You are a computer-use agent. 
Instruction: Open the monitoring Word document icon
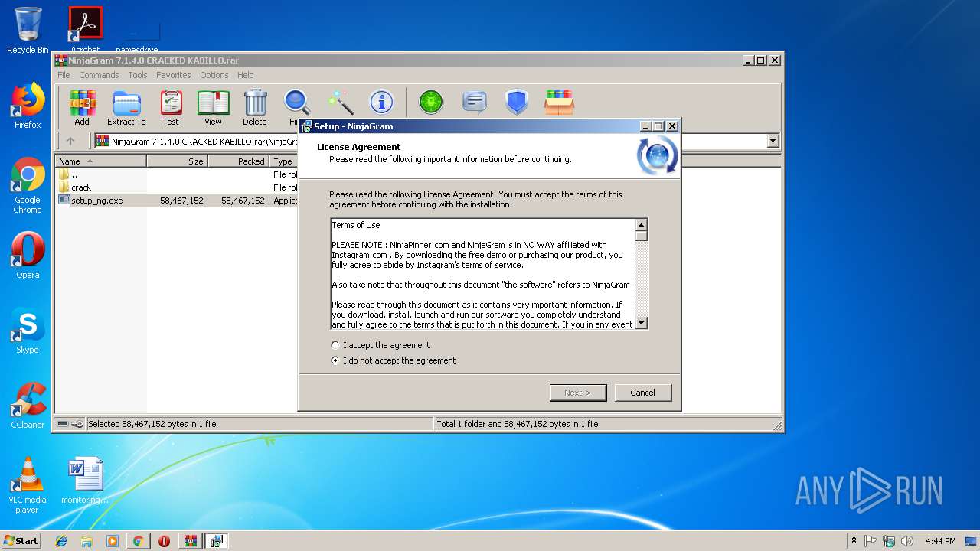pos(85,481)
